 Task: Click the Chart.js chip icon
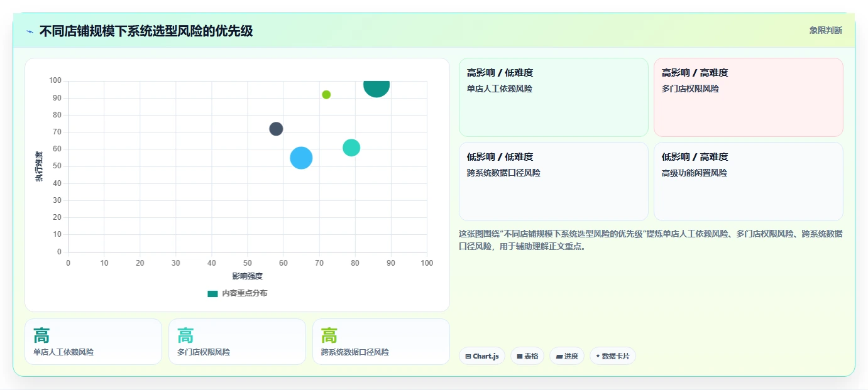(x=468, y=356)
